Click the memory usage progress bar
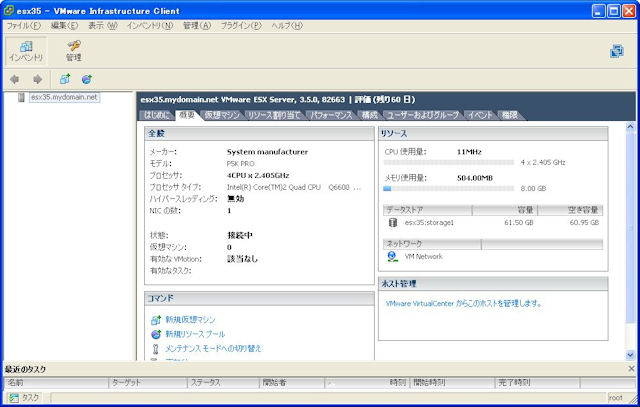640x407 pixels. (449, 189)
